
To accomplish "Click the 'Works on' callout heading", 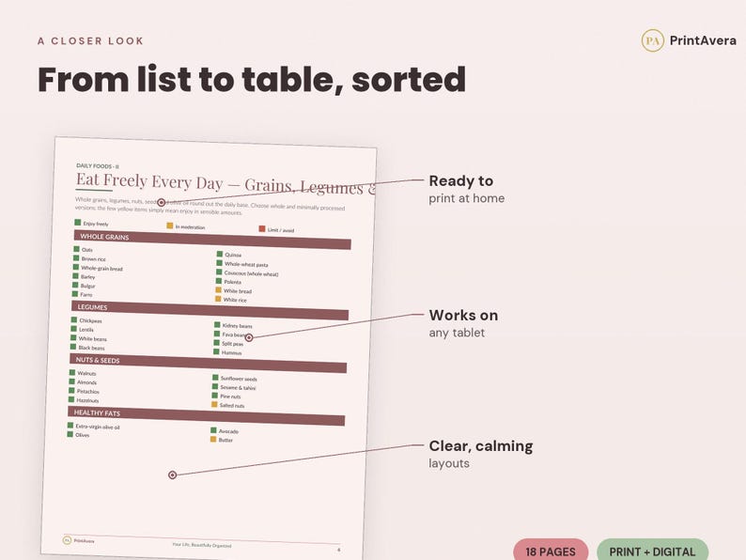I will pyautogui.click(x=463, y=315).
